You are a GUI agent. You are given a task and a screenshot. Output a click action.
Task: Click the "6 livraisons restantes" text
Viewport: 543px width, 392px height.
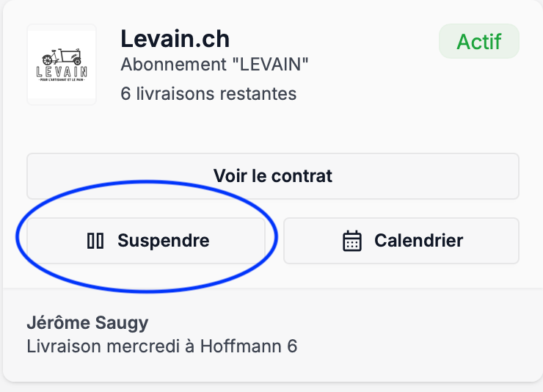[208, 94]
